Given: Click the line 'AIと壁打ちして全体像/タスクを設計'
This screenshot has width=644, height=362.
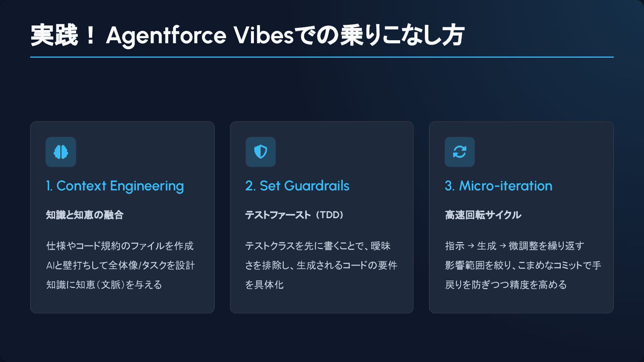Looking at the screenshot, I should coord(120,265).
